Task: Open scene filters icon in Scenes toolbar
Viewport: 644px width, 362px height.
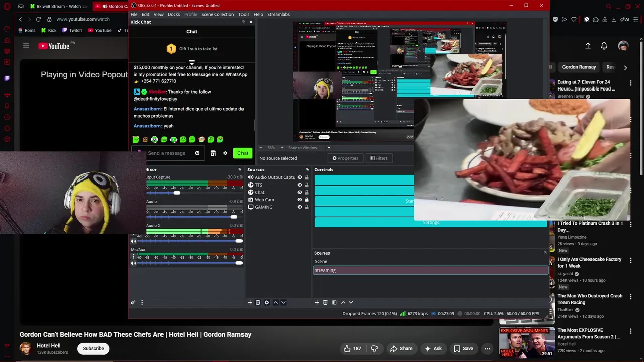Action: click(334, 302)
